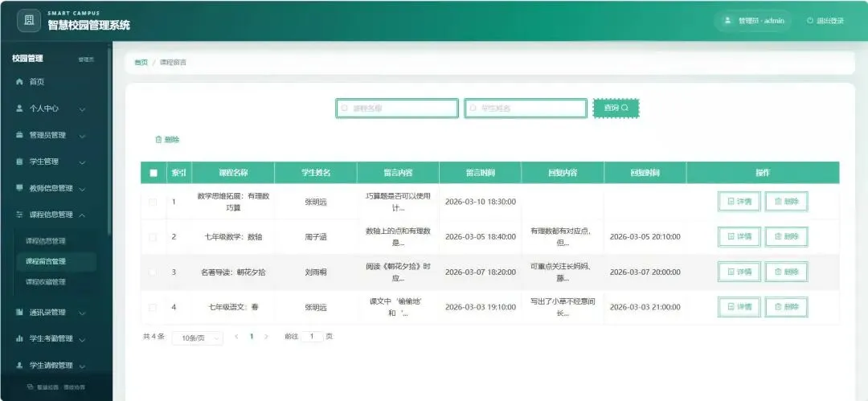Click the details icon in row 刘雨桐

click(x=731, y=272)
